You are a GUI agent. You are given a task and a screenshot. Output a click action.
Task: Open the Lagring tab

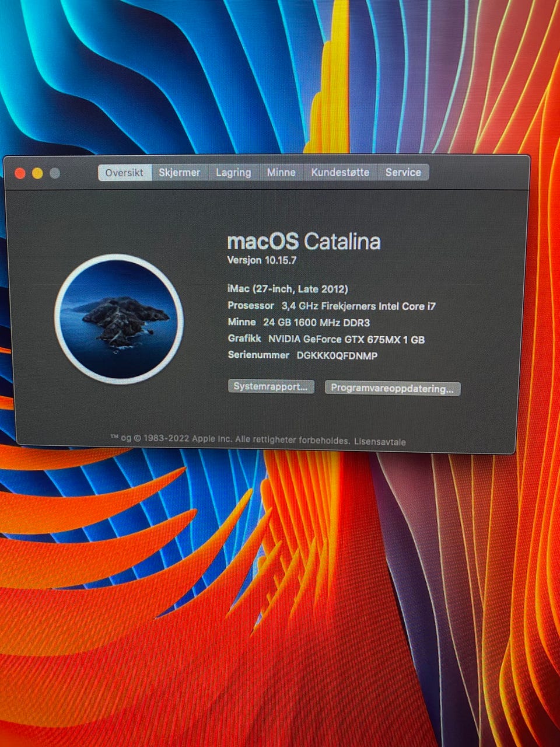tap(233, 173)
